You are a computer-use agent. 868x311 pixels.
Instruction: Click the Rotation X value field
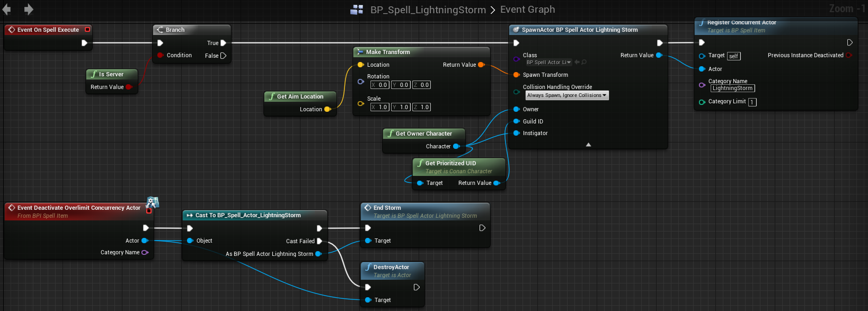[x=379, y=85]
